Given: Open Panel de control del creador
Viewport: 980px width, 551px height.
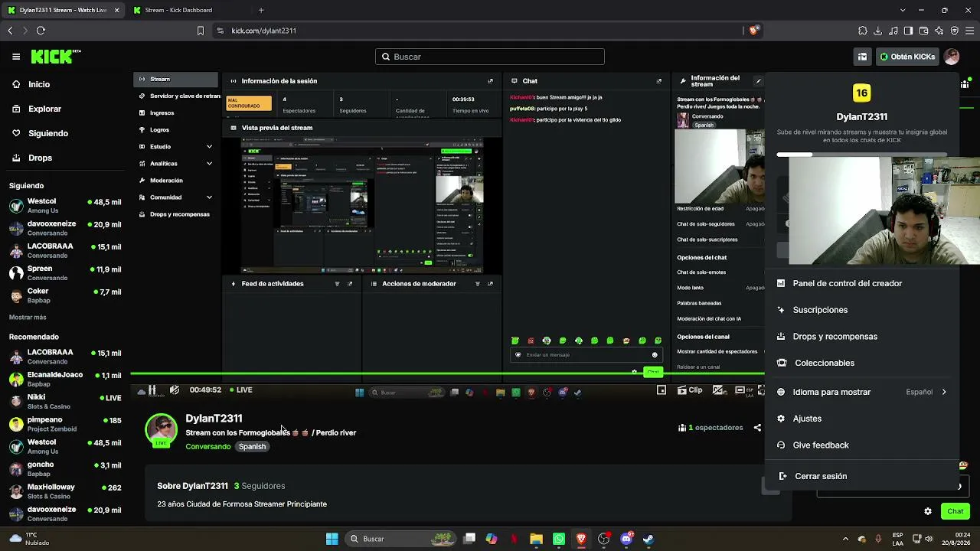Looking at the screenshot, I should point(861,283).
